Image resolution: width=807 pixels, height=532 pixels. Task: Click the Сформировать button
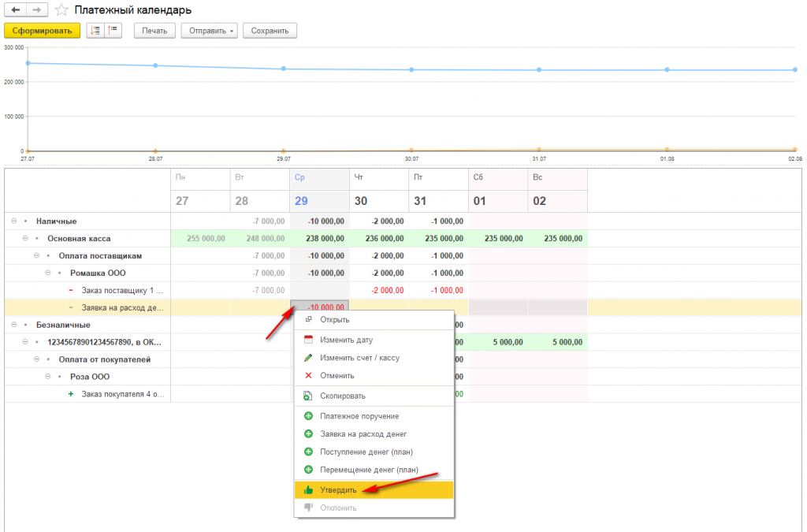43,31
